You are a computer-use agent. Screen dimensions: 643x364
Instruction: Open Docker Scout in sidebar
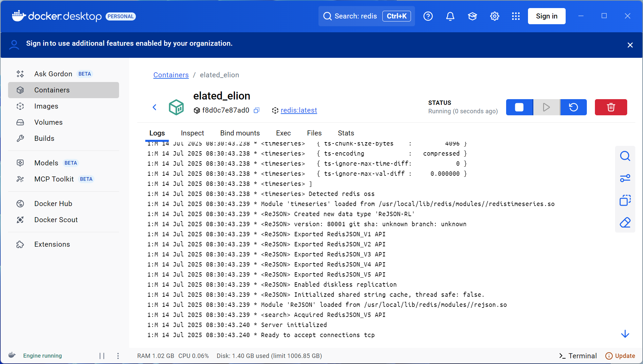(x=64, y=220)
